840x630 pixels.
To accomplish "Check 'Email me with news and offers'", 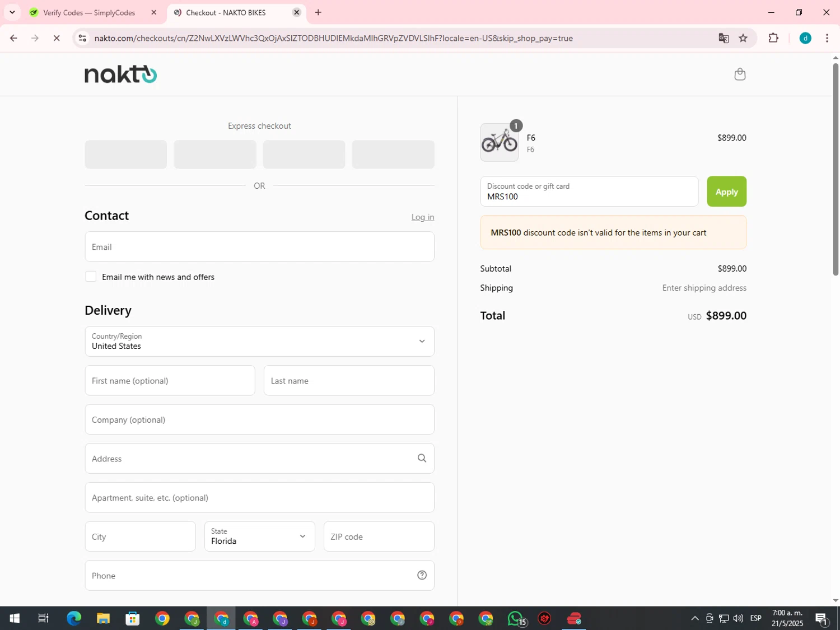I will tap(91, 277).
